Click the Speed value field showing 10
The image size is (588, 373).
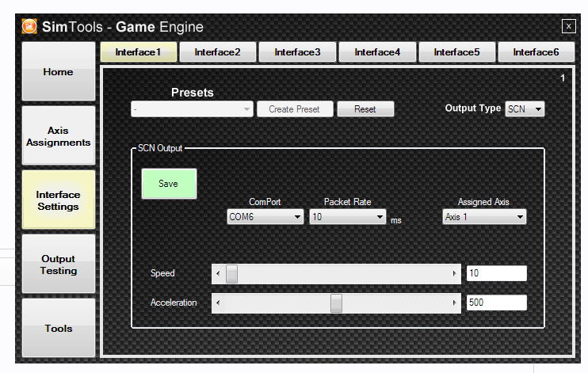click(497, 273)
